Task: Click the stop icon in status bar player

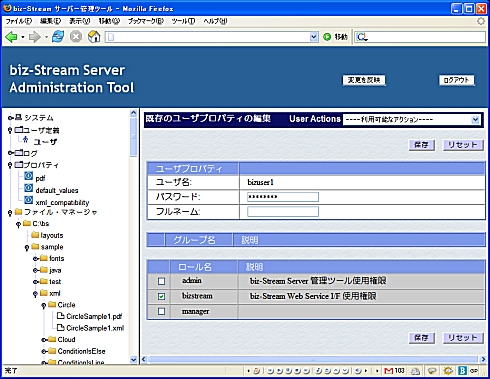Action: point(297,371)
